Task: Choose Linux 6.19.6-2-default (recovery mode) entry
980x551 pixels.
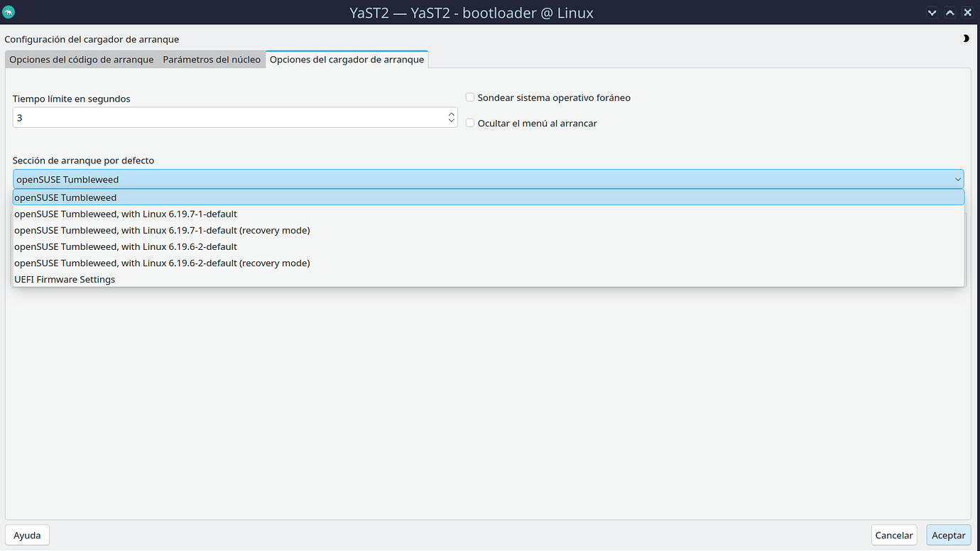Action: pos(162,263)
